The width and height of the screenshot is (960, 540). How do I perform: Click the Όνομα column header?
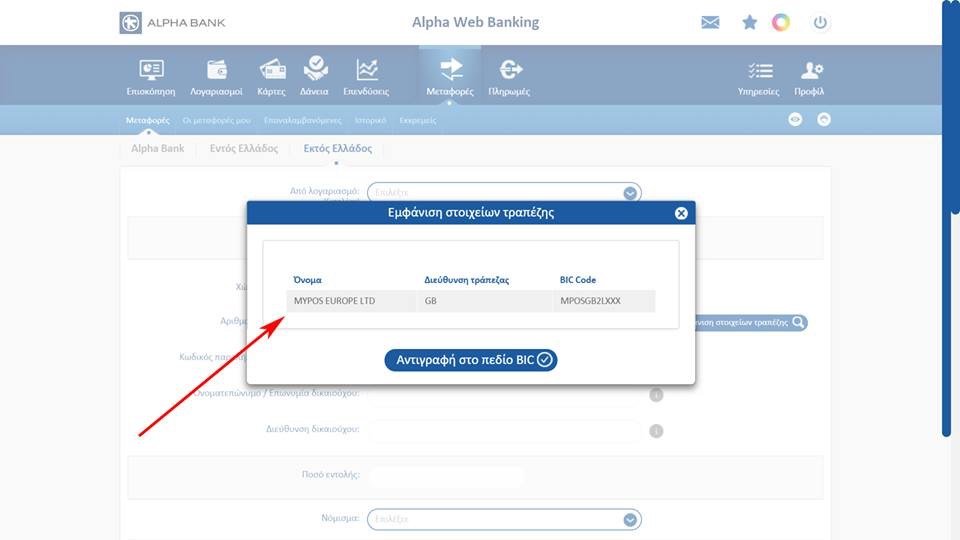307,280
